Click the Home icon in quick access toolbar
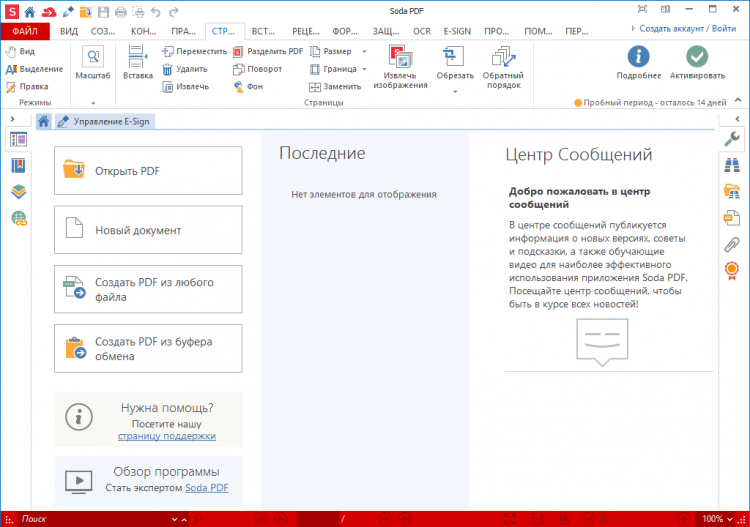Viewport: 750px width, 527px height. point(30,11)
